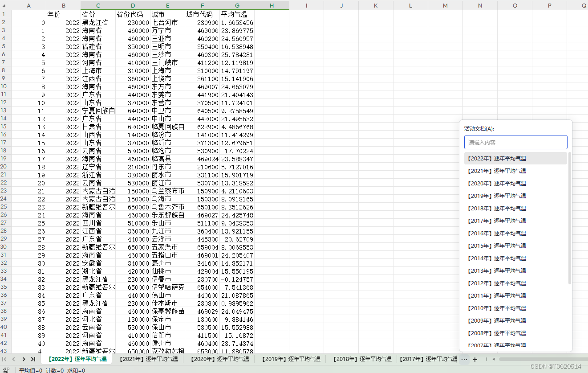Switch to the 【2020年】逐年平均气温 sheet tab

[x=219, y=359]
